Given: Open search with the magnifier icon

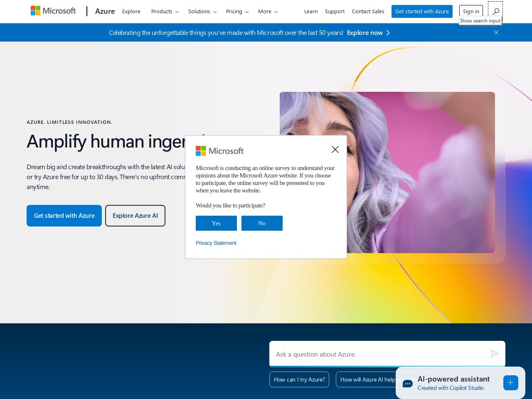Looking at the screenshot, I should pos(495,11).
